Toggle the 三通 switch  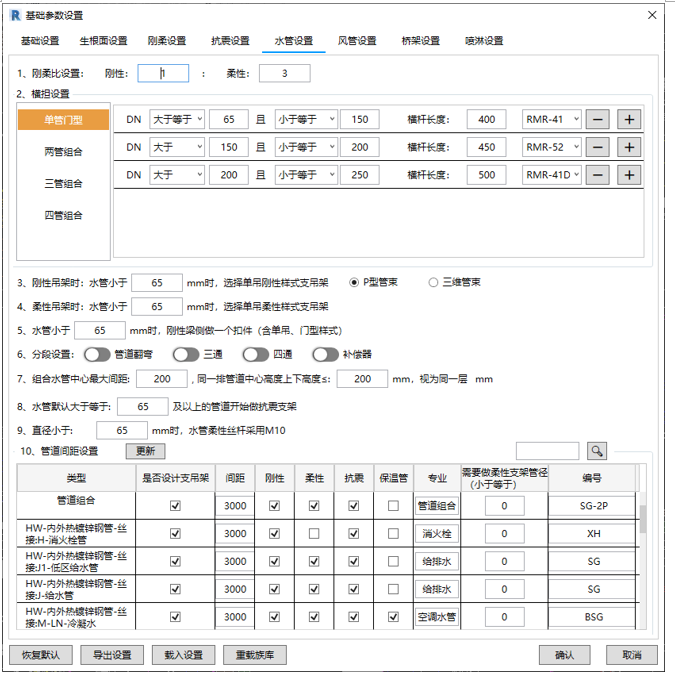coord(186,354)
